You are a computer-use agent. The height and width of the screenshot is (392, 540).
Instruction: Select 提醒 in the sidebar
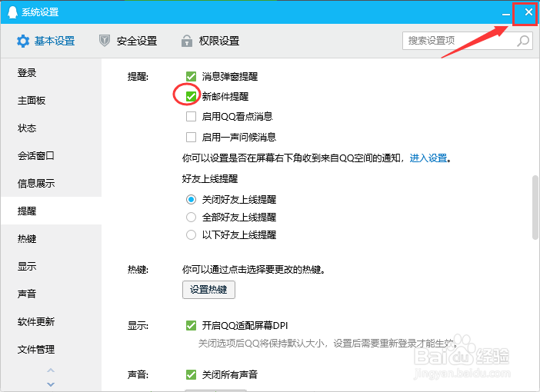pyautogui.click(x=51, y=211)
